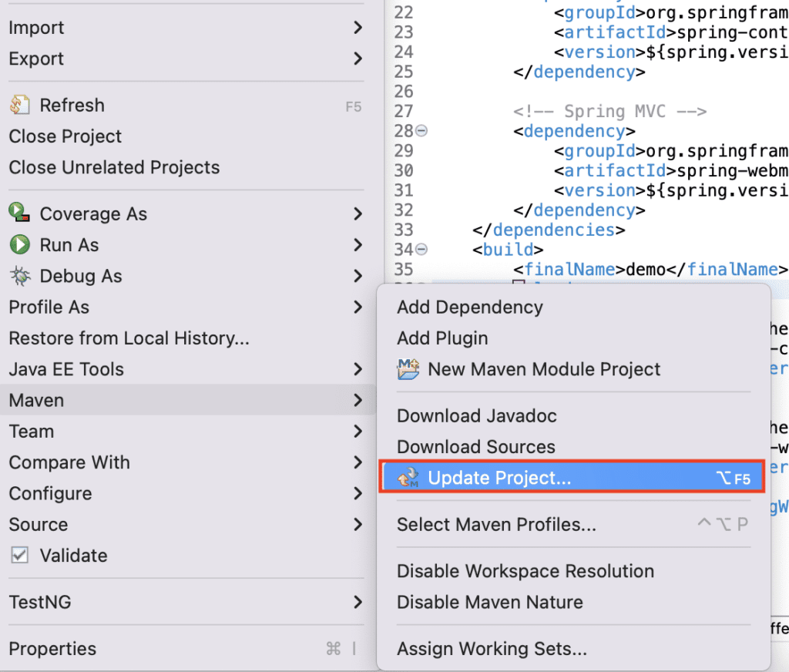This screenshot has height=672, width=789.
Task: Expand the Team submenu arrow
Action: click(x=358, y=432)
